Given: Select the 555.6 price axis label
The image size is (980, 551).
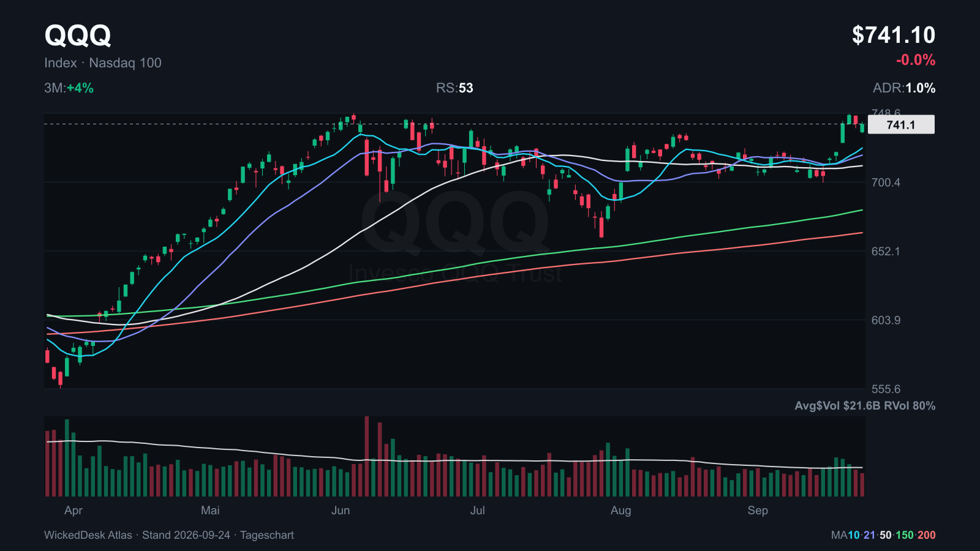Looking at the screenshot, I should click(886, 389).
